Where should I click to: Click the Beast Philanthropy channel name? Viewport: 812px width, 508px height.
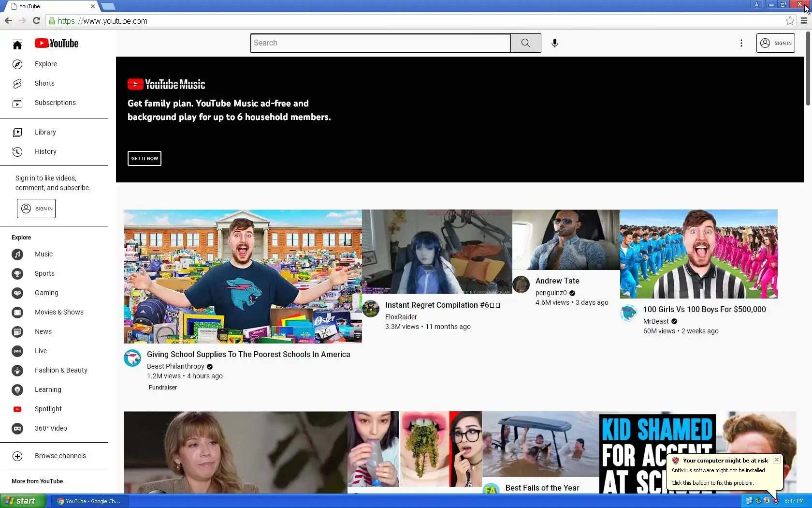pos(175,366)
